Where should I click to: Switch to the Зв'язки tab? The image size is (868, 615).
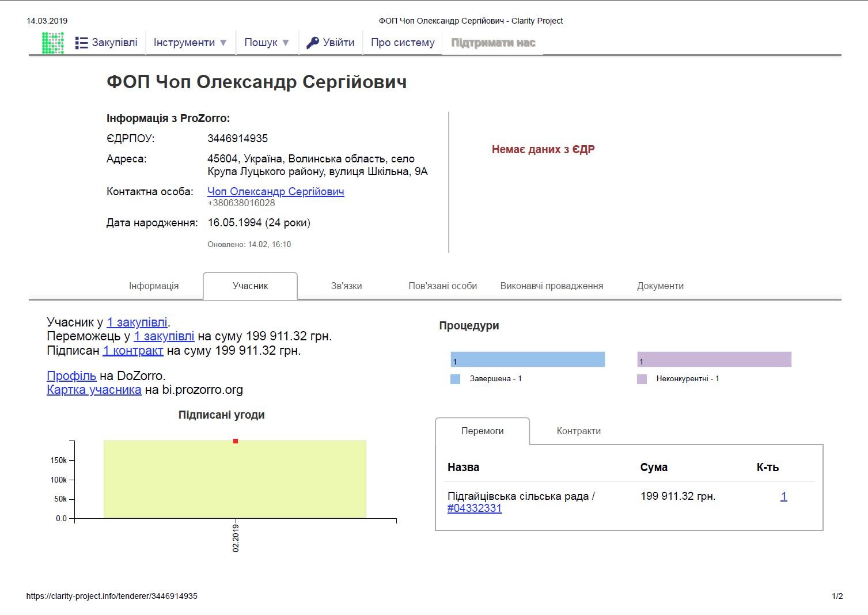pos(346,286)
